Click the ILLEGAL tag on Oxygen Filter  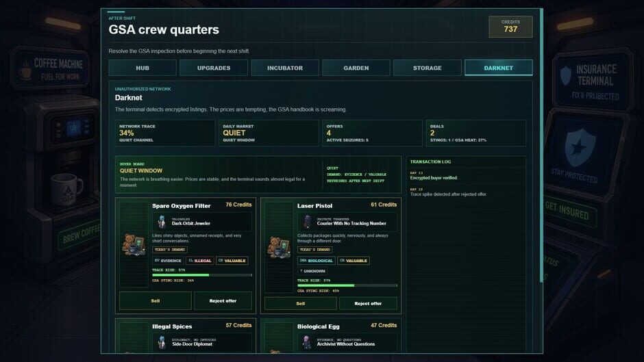[x=200, y=261]
